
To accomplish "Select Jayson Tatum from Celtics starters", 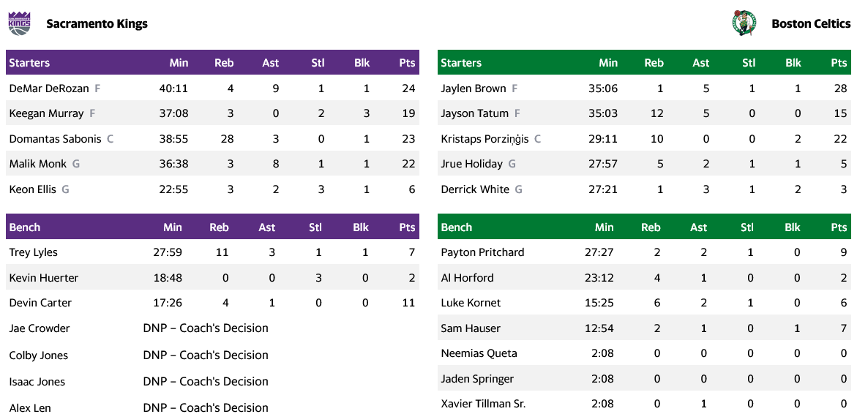I will pos(474,113).
